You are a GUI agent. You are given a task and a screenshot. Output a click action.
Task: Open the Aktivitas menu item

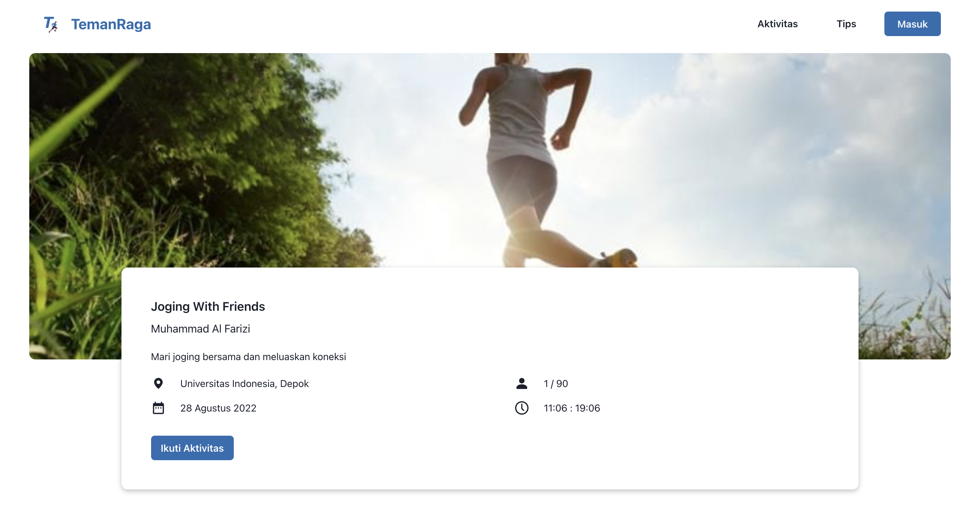pos(777,24)
